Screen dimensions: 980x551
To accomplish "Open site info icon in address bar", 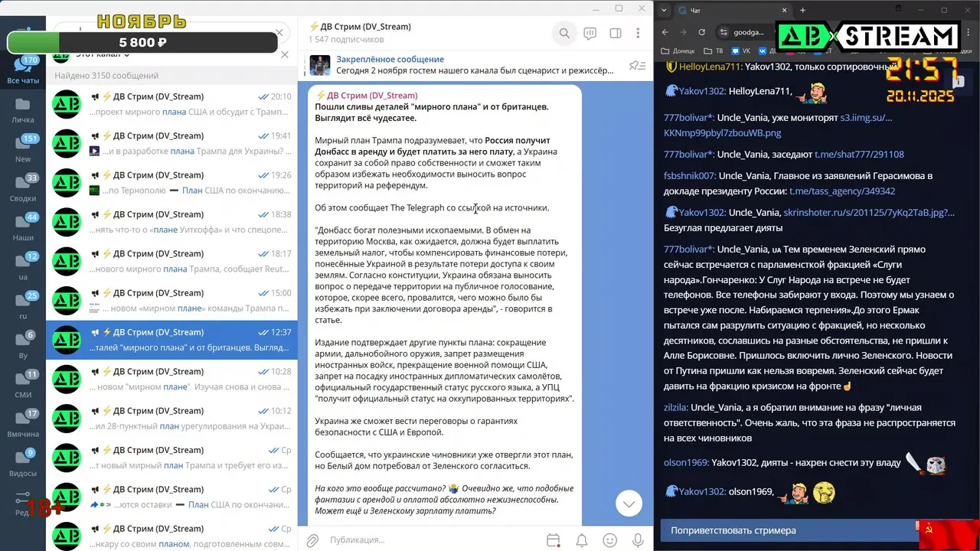I will pos(724,32).
